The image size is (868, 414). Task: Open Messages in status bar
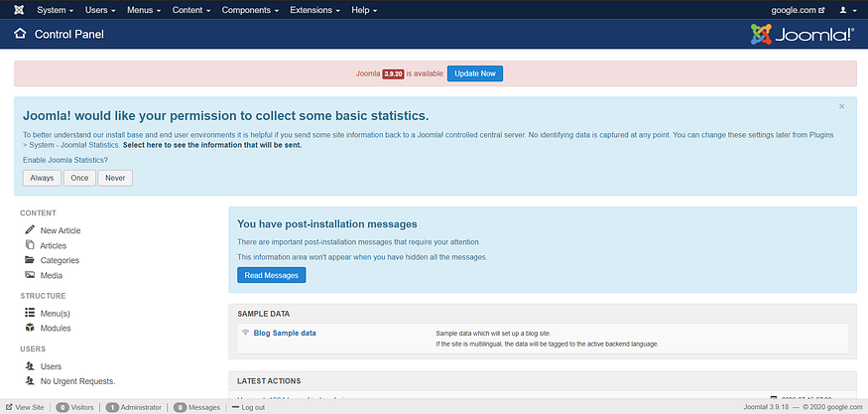point(204,407)
